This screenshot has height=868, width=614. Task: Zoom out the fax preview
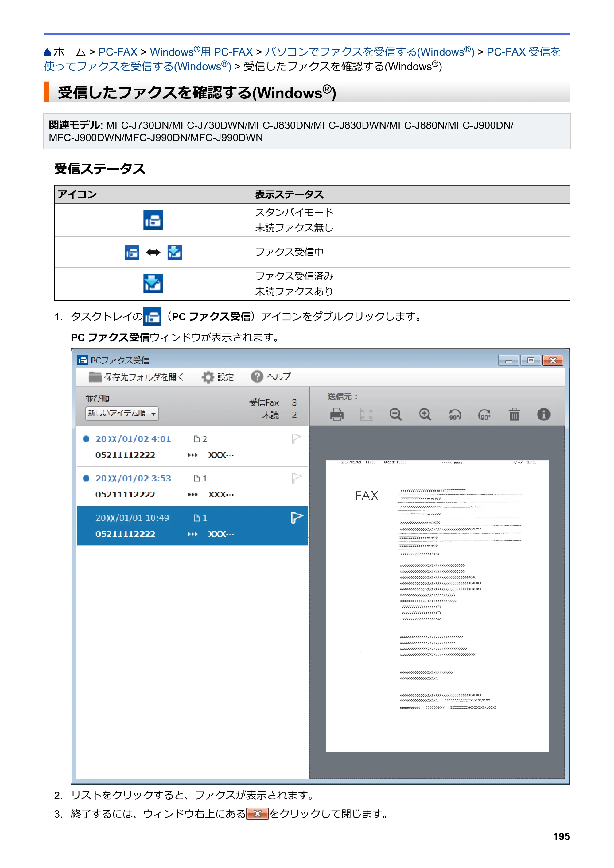coord(395,414)
